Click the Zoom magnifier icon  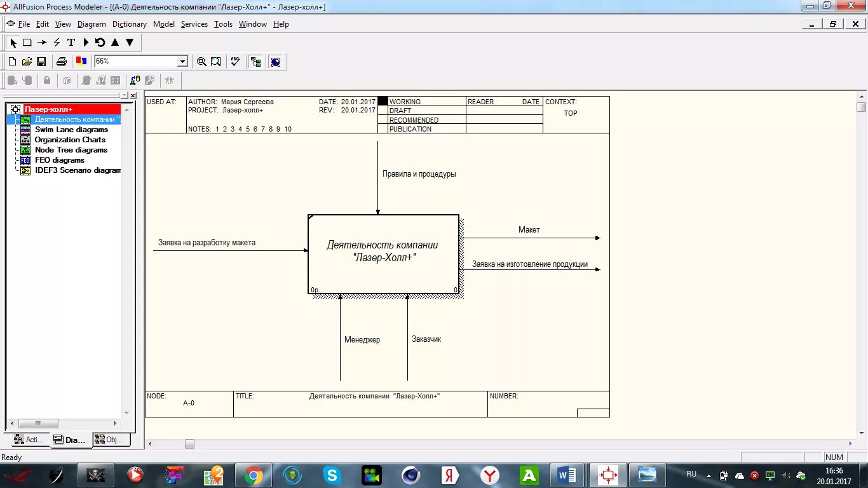point(201,62)
